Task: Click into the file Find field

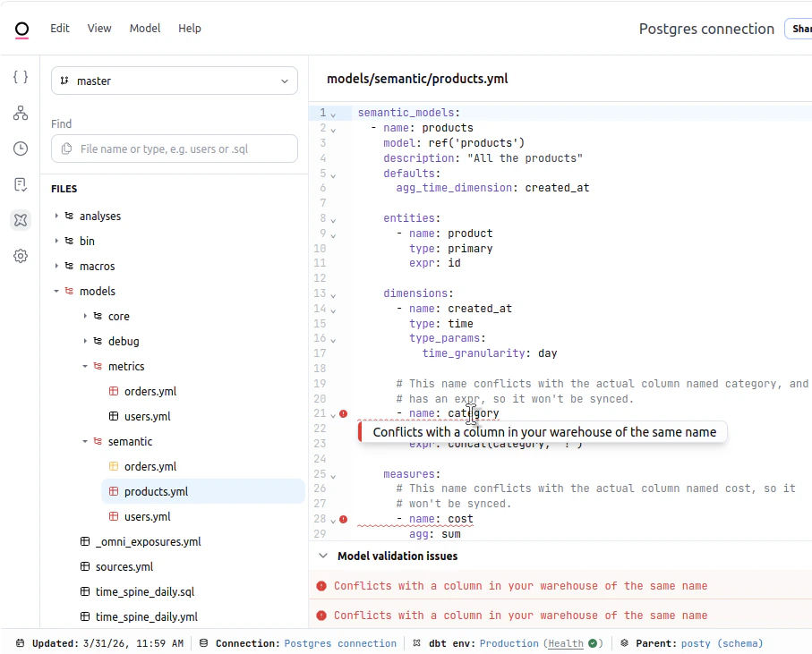Action: (175, 149)
